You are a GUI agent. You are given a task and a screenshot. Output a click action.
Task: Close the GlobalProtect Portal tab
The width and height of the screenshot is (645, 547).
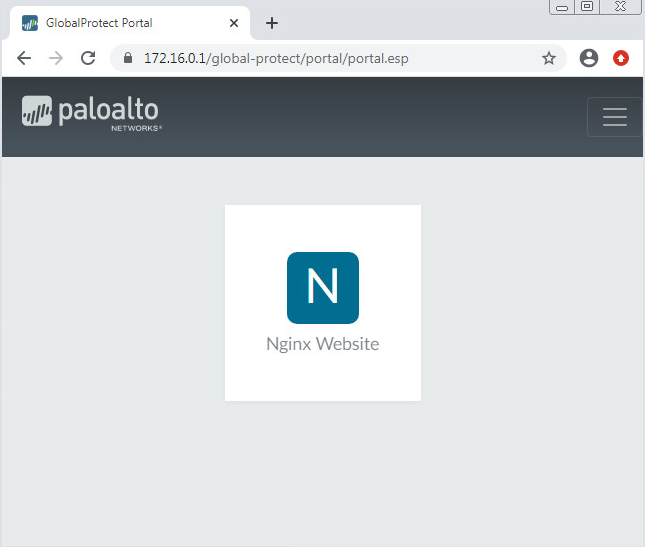(x=234, y=23)
